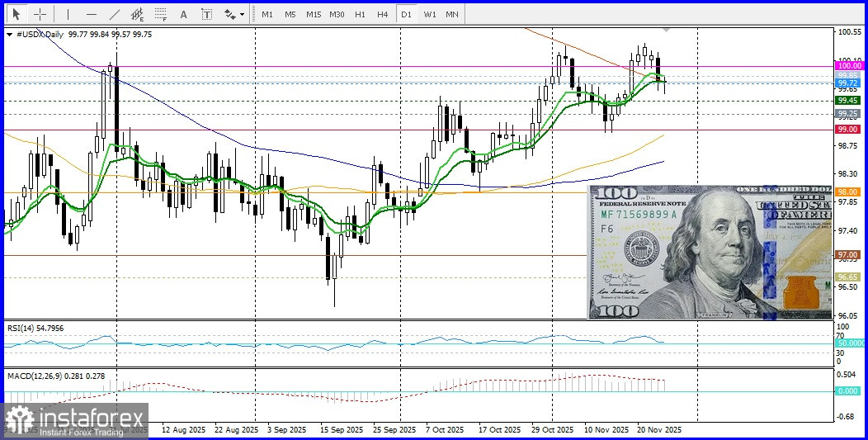Select the Fibonacci retracement tool
Image resolution: width=868 pixels, height=440 pixels.
(161, 14)
